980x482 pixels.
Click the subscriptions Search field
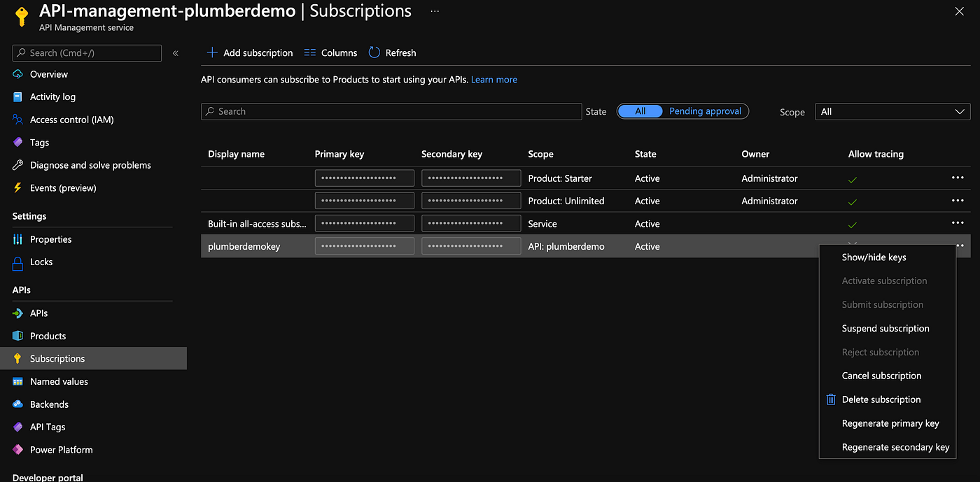pos(391,111)
